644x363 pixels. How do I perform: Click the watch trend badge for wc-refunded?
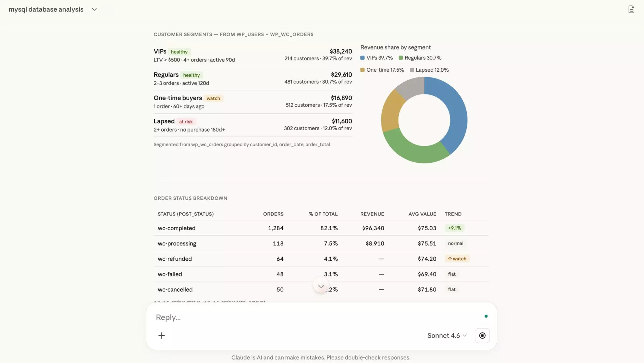point(457,259)
